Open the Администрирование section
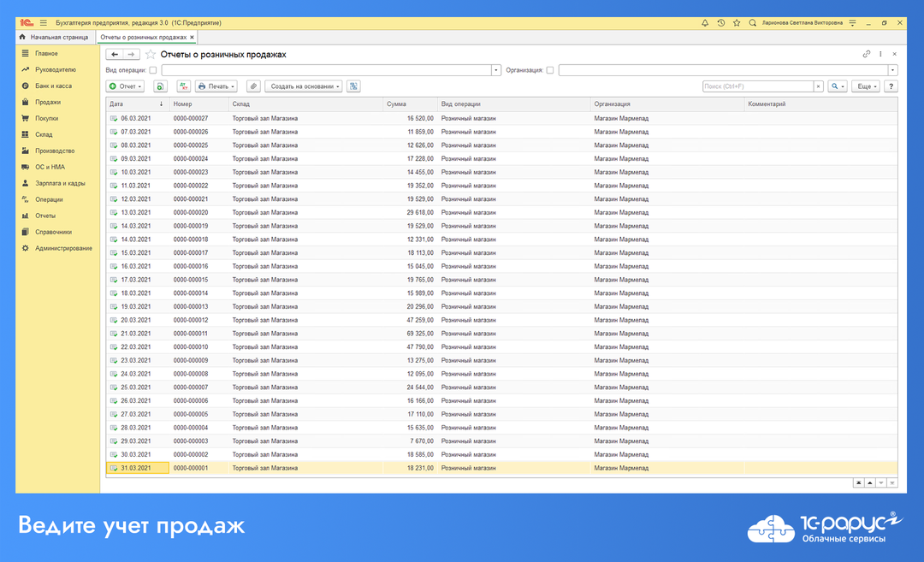Viewport: 924px width, 562px height. [x=63, y=248]
